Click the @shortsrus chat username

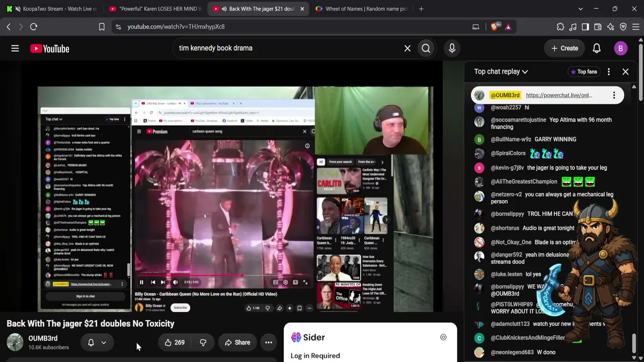505,228
